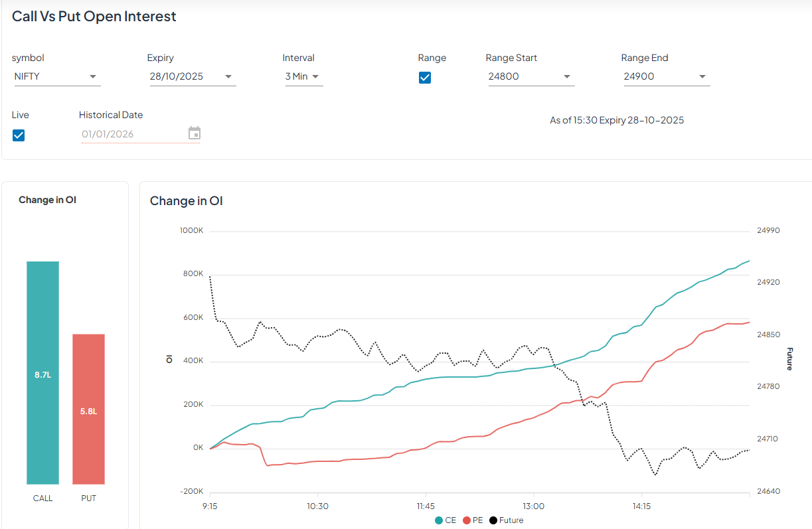
Task: Click the Call Vs Put Open Interest heading
Action: [94, 17]
